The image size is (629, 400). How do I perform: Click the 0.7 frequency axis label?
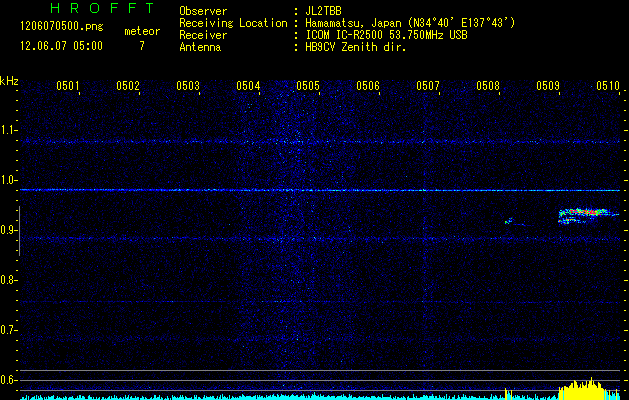tap(9, 330)
